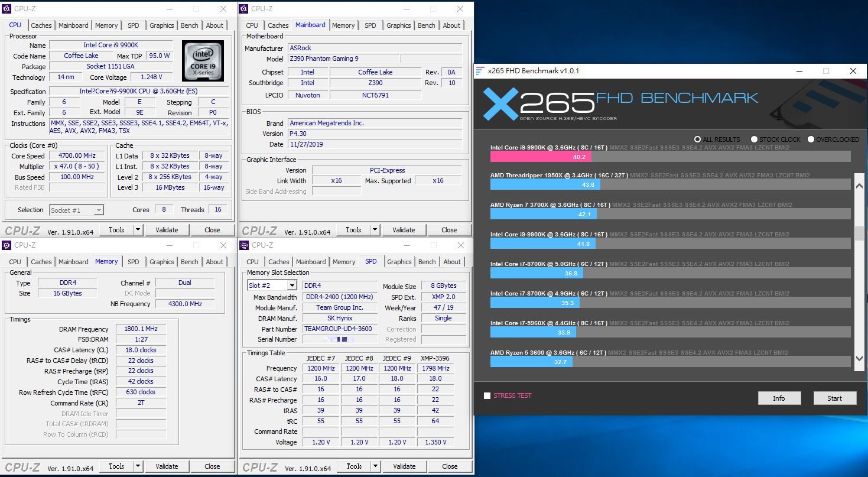This screenshot has height=477, width=868.
Task: Switch to CPU tab in the lower-left Memory window
Action: pyautogui.click(x=15, y=262)
